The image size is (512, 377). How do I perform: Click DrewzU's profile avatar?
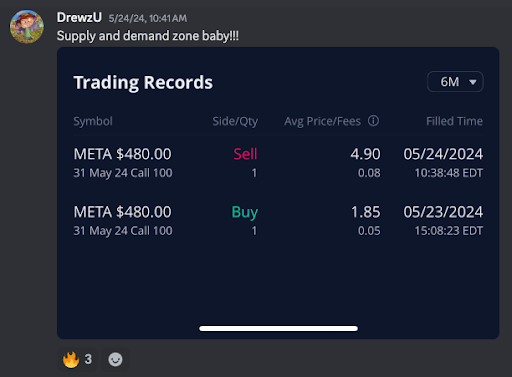[x=27, y=27]
